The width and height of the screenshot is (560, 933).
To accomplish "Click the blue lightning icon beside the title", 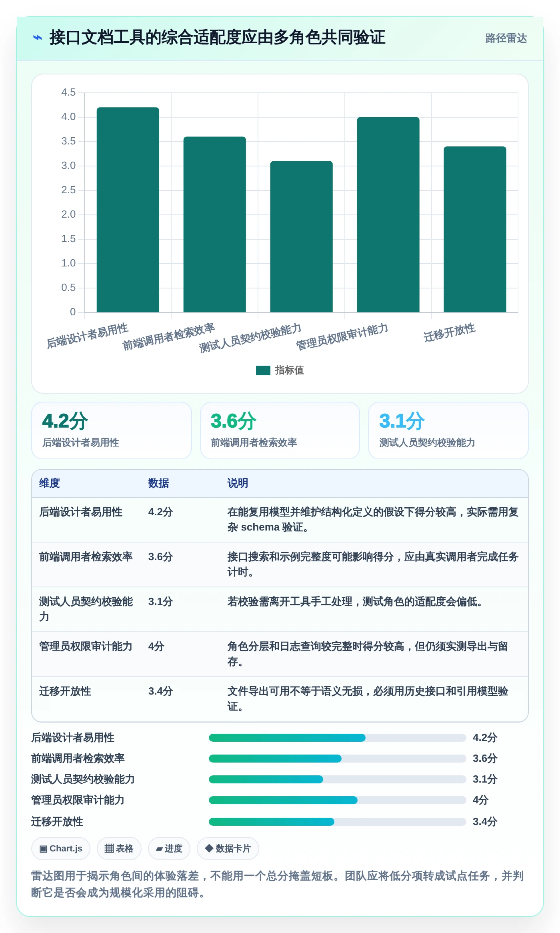I will pyautogui.click(x=37, y=38).
